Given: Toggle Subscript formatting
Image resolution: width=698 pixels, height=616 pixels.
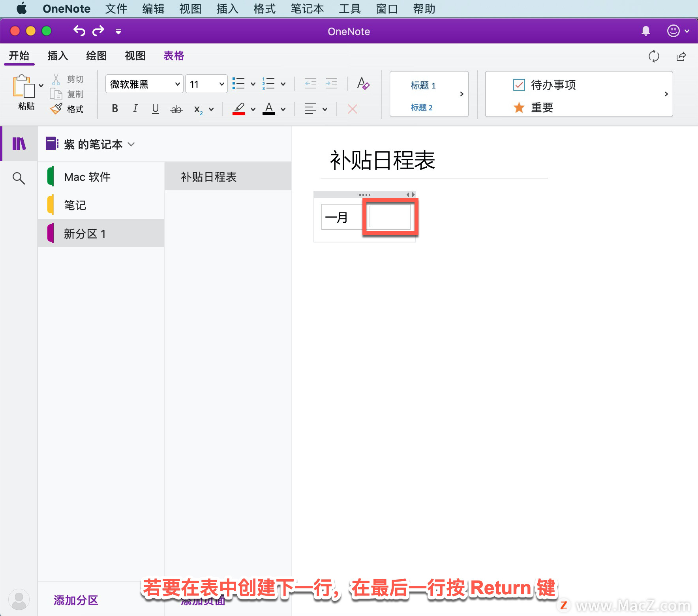Looking at the screenshot, I should 198,109.
